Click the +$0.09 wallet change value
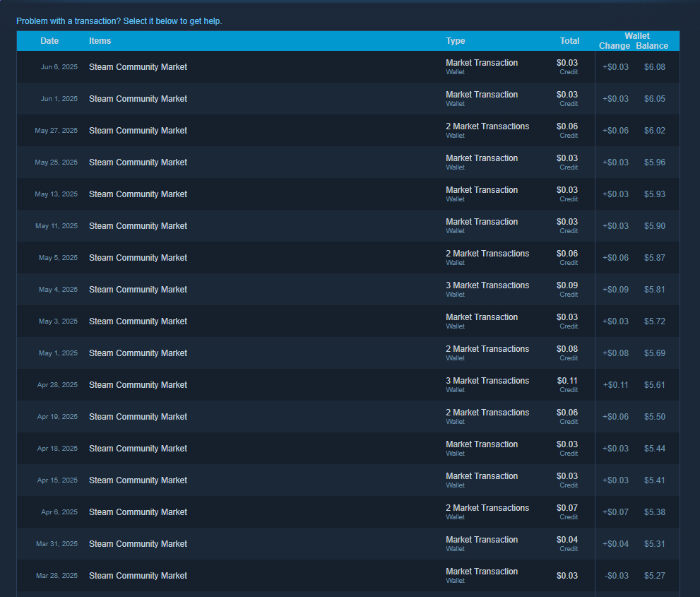This screenshot has height=597, width=700. point(616,290)
